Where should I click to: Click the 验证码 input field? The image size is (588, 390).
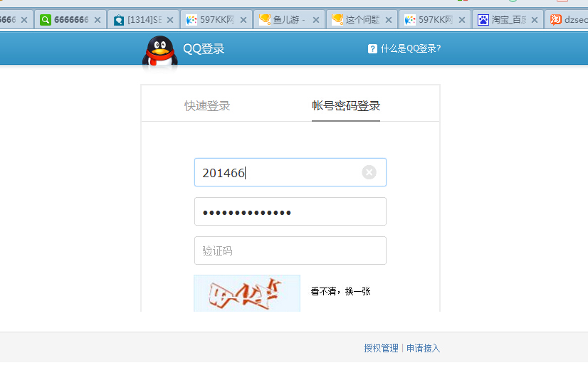[290, 251]
